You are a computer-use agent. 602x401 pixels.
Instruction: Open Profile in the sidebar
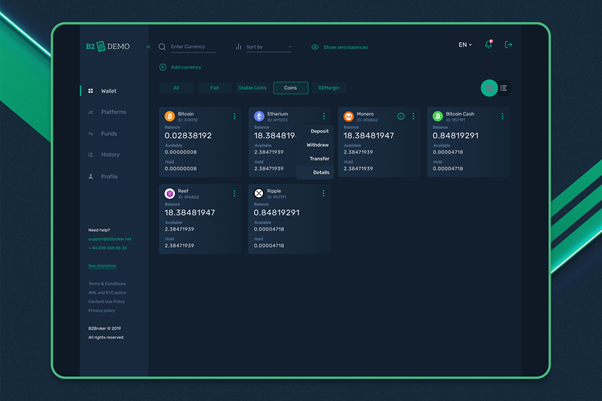click(x=109, y=177)
